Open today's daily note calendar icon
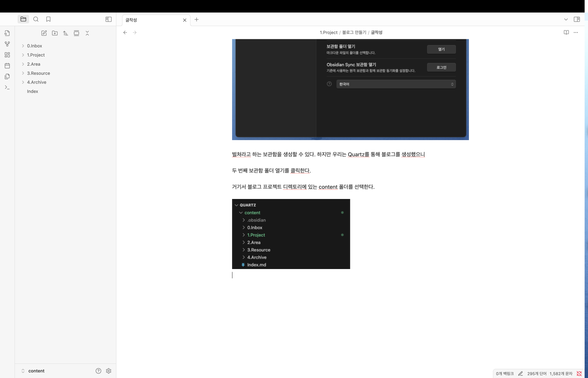The height and width of the screenshot is (378, 588). [x=7, y=66]
